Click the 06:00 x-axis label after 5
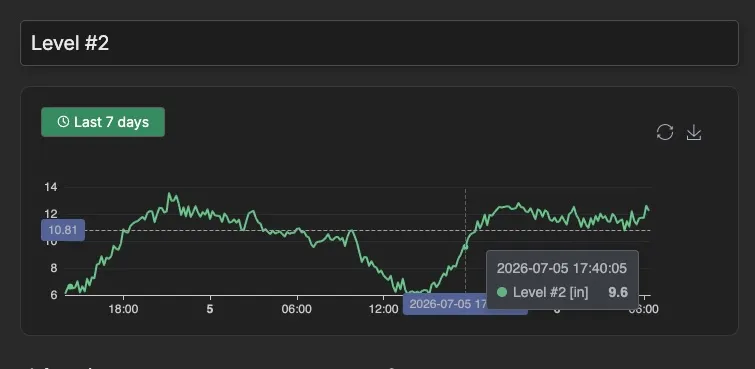 tap(297, 309)
